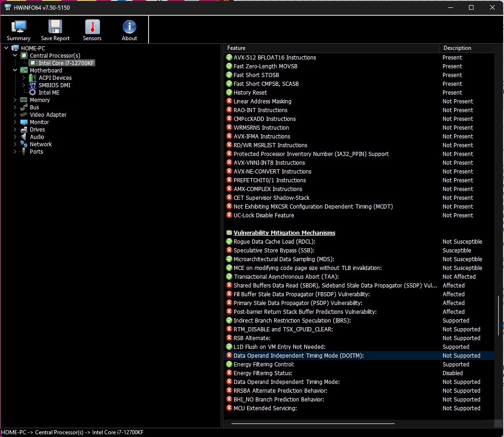The height and width of the screenshot is (437, 504).
Task: Click the Motherboard icon in tree
Action: (24, 71)
